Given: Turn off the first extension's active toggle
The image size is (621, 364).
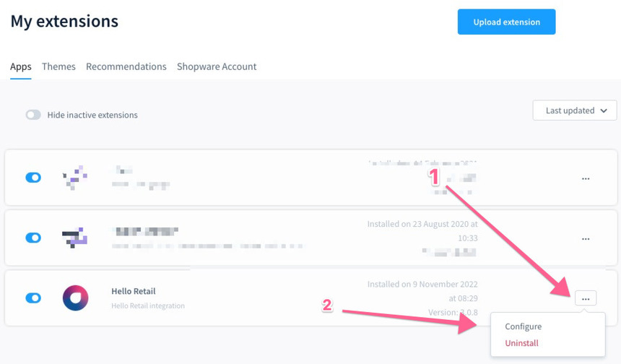Looking at the screenshot, I should 33,177.
